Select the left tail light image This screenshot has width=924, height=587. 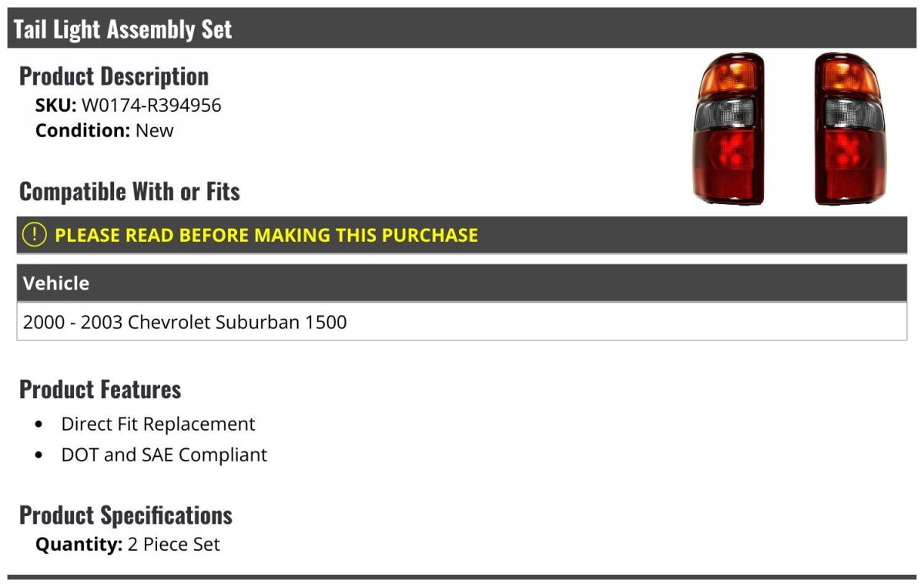(728, 129)
